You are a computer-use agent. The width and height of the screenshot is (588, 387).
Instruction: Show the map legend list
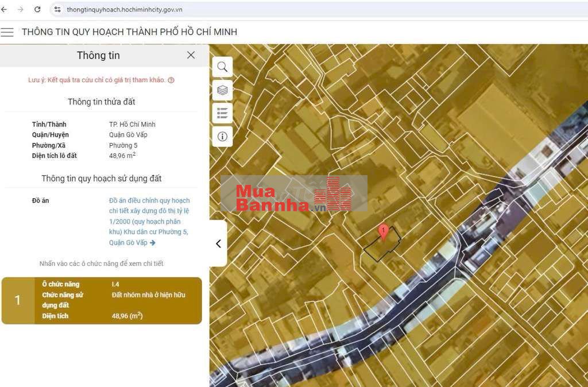222,113
